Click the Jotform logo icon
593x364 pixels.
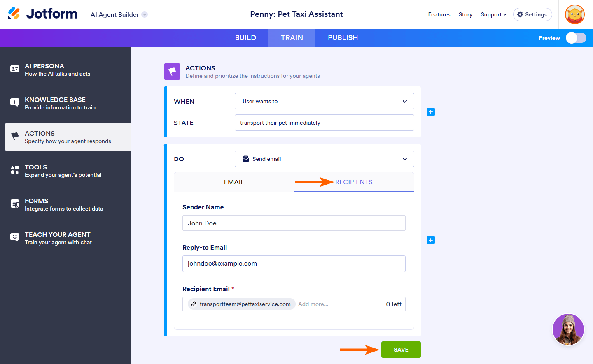pyautogui.click(x=14, y=14)
